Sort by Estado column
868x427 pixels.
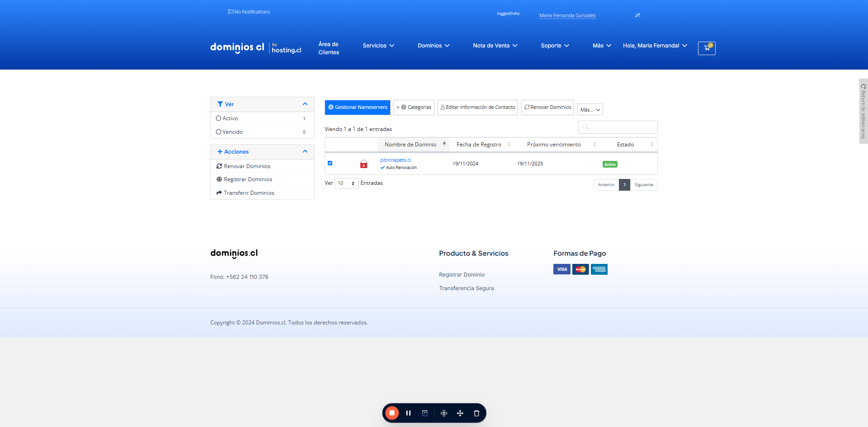(x=628, y=145)
